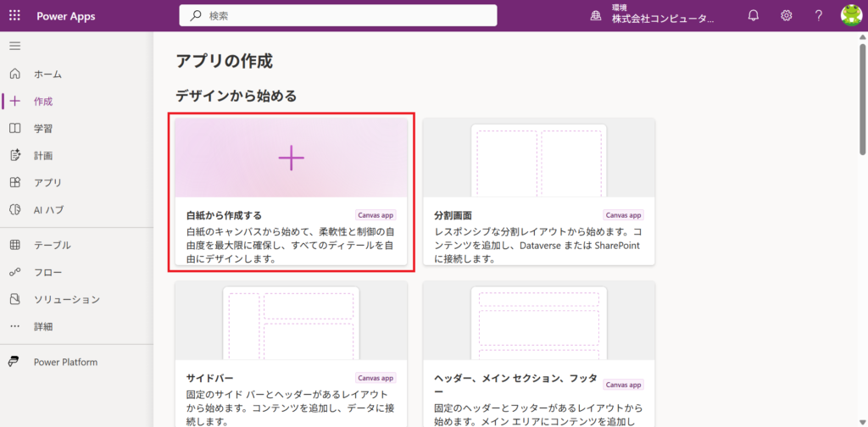Expand 詳細 in the sidebar
Image resolution: width=868 pixels, height=427 pixels.
43,326
